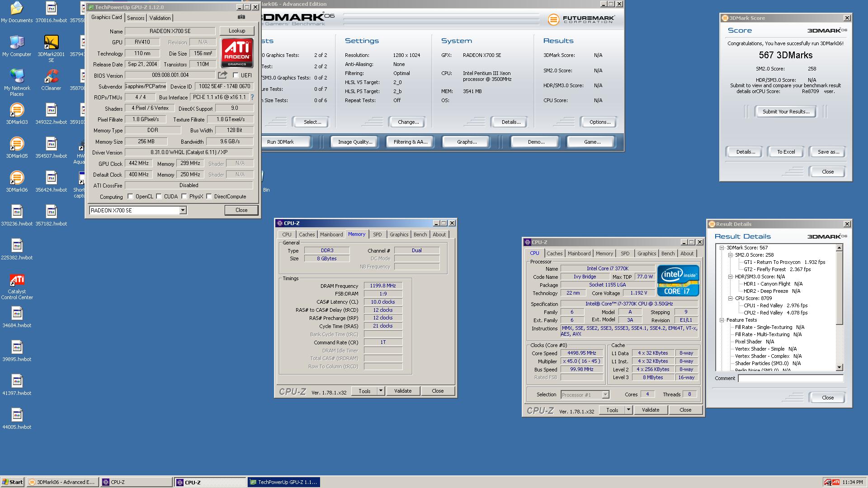Click Submit Your Results button
The width and height of the screenshot is (868, 488).
786,112
